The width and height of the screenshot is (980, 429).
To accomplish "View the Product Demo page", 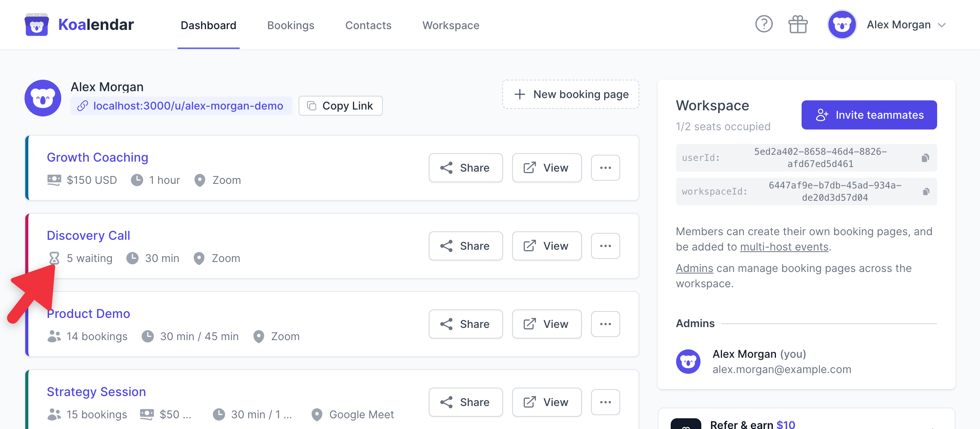I will (x=547, y=324).
